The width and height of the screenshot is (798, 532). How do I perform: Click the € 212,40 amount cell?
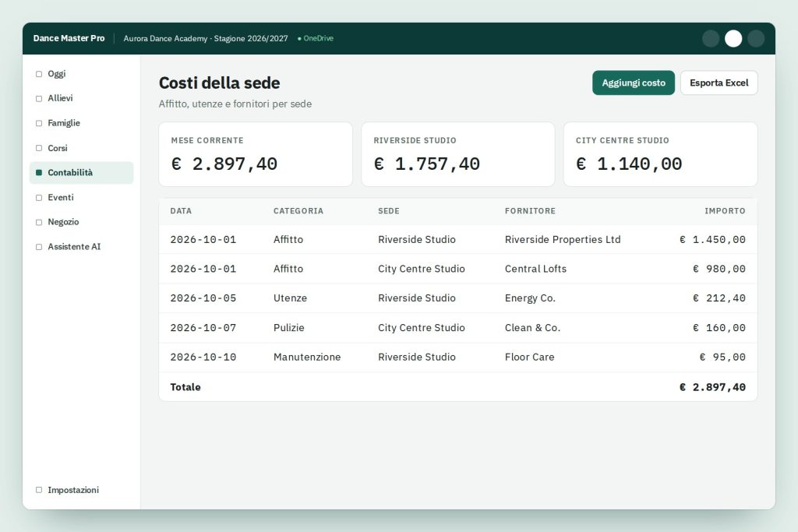[719, 298]
